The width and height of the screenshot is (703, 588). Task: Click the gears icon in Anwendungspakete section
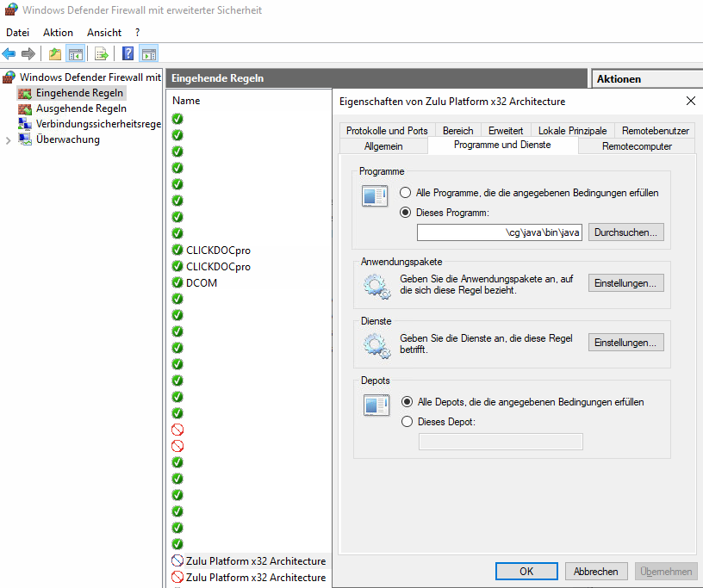point(376,286)
